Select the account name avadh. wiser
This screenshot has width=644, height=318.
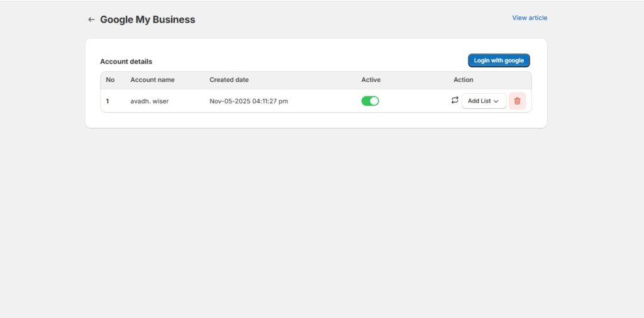point(149,101)
